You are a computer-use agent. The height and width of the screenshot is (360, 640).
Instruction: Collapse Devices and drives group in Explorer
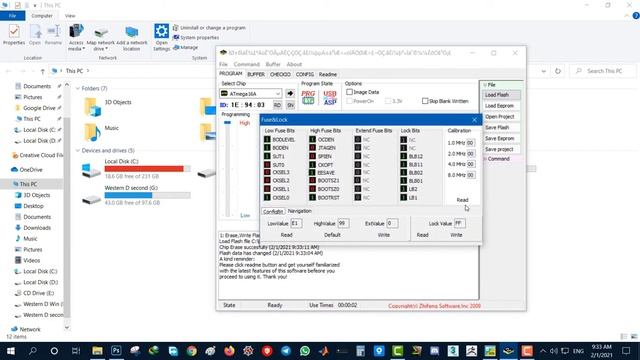[78, 151]
